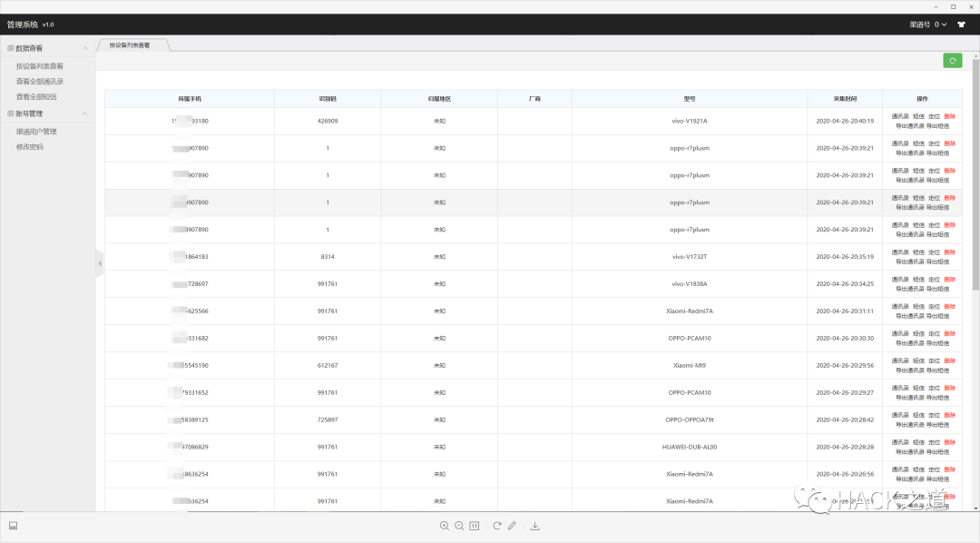Click zoom out magnifier in bottom toolbar
Image resolution: width=980 pixels, height=543 pixels.
[x=459, y=526]
